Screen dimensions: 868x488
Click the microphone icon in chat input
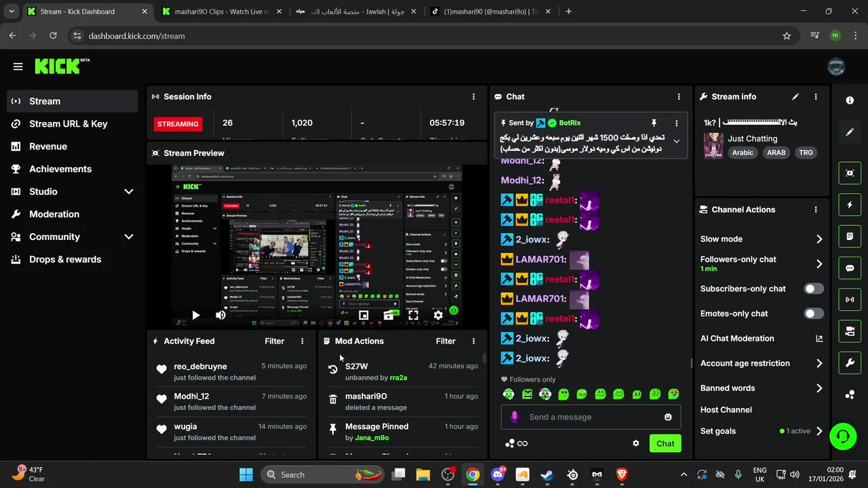pyautogui.click(x=514, y=417)
